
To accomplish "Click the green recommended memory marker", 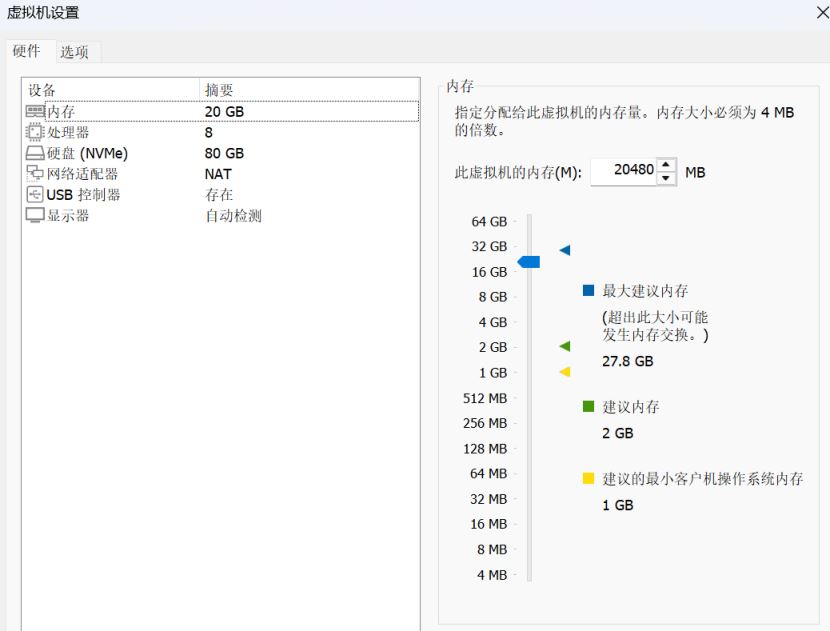I will click(x=565, y=346).
